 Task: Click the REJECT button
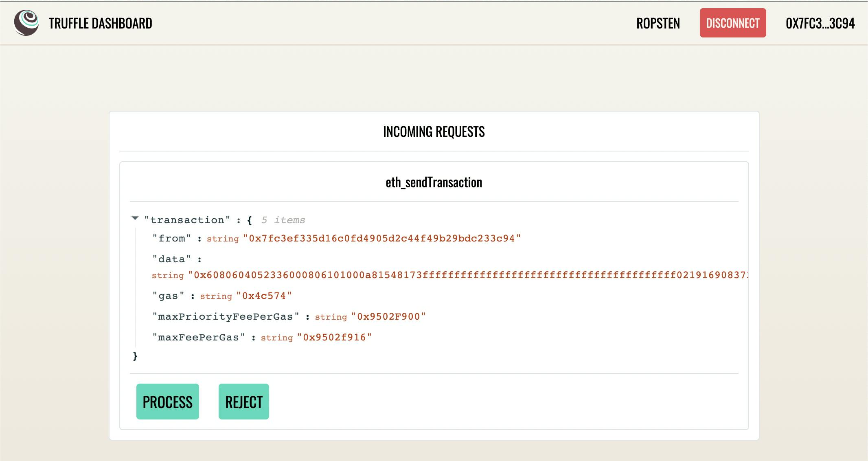(x=243, y=401)
